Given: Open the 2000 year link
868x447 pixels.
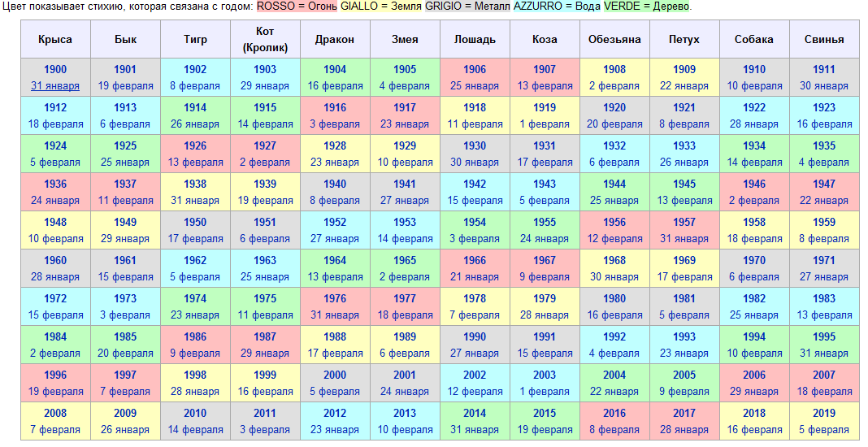Looking at the screenshot, I should point(335,375).
